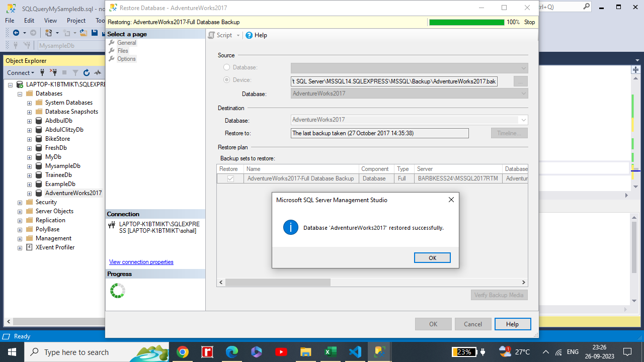Screen dimensions: 644x362
Task: Cancel the Restore Database dialog
Action: pos(473,324)
